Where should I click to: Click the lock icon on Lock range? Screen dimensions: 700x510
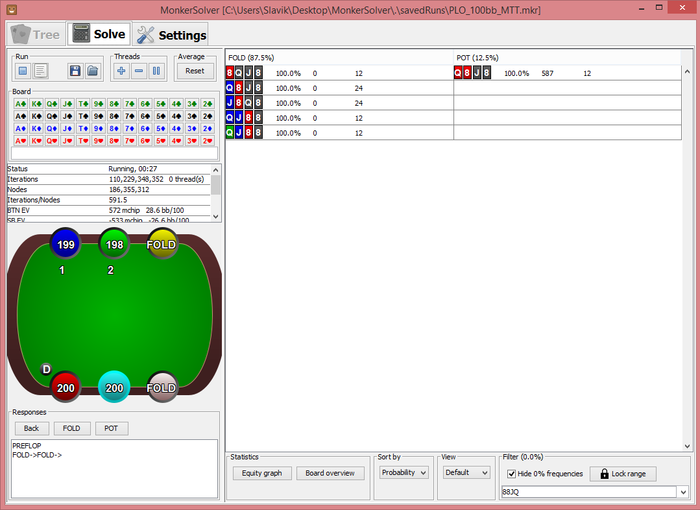(x=604, y=473)
